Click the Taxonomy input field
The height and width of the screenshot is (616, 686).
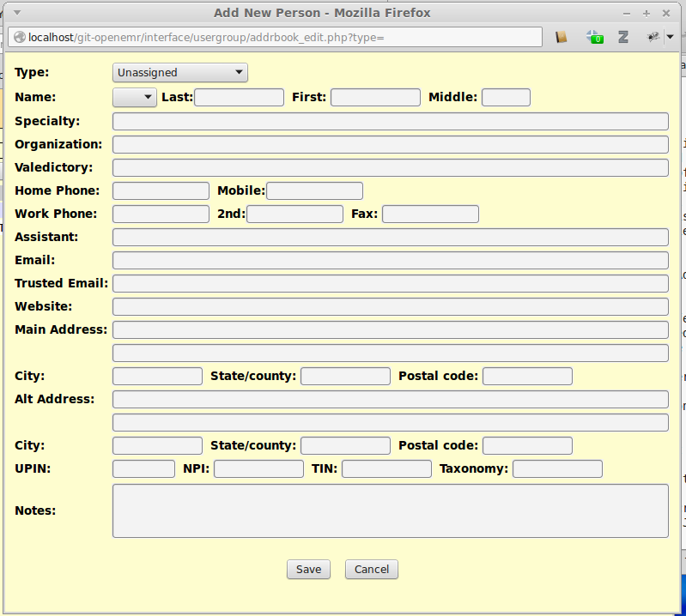(x=557, y=468)
